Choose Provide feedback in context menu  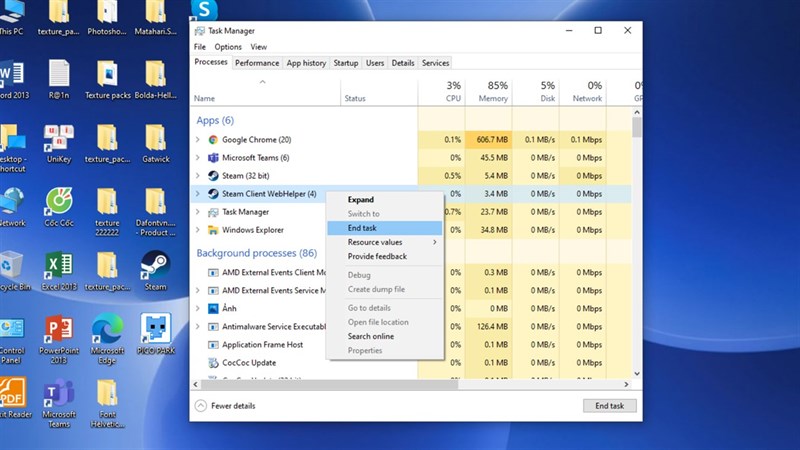click(x=385, y=257)
